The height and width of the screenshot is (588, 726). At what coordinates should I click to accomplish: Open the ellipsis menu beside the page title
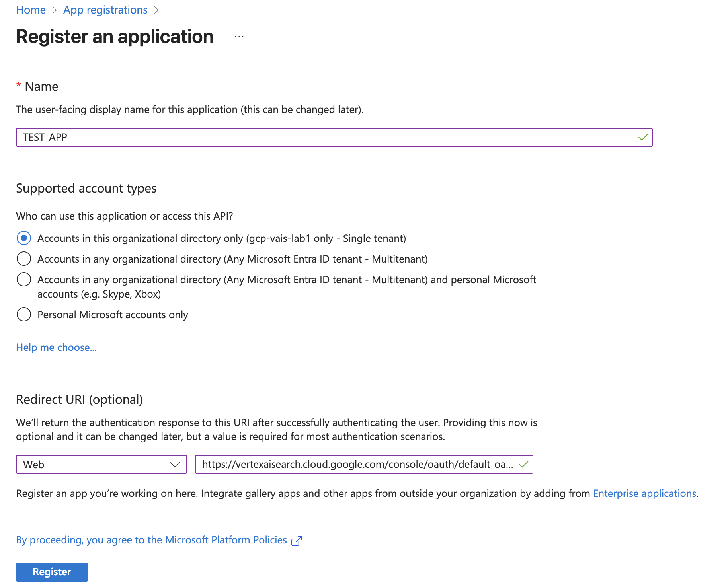239,37
